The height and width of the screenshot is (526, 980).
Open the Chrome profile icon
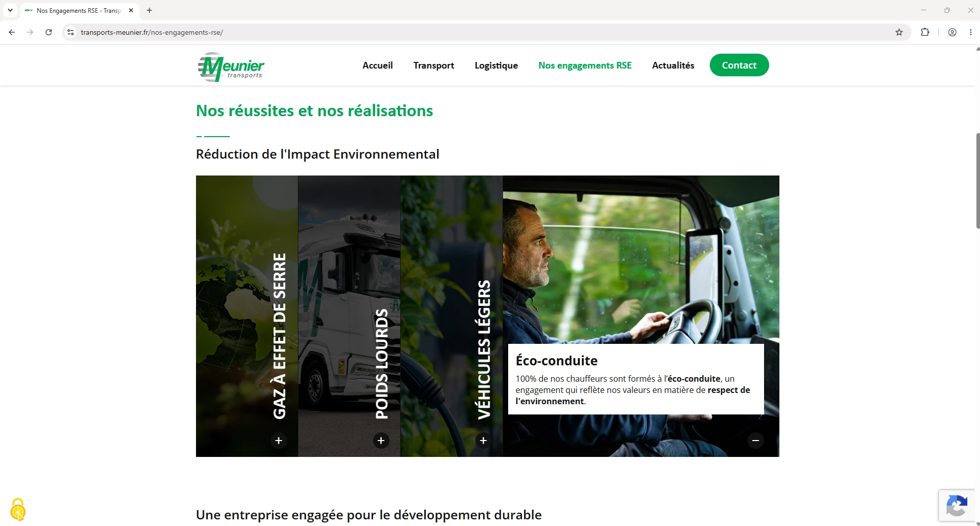click(952, 32)
